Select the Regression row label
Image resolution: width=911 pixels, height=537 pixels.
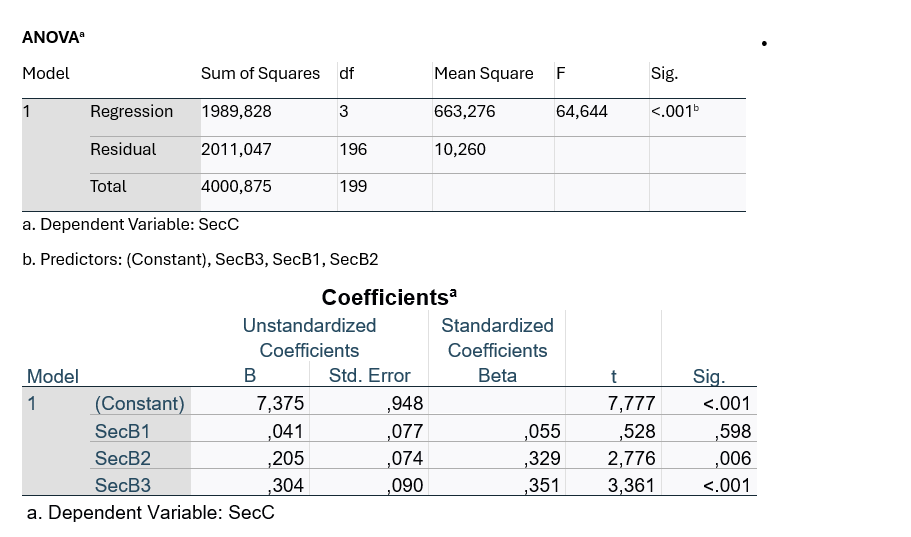[x=131, y=111]
